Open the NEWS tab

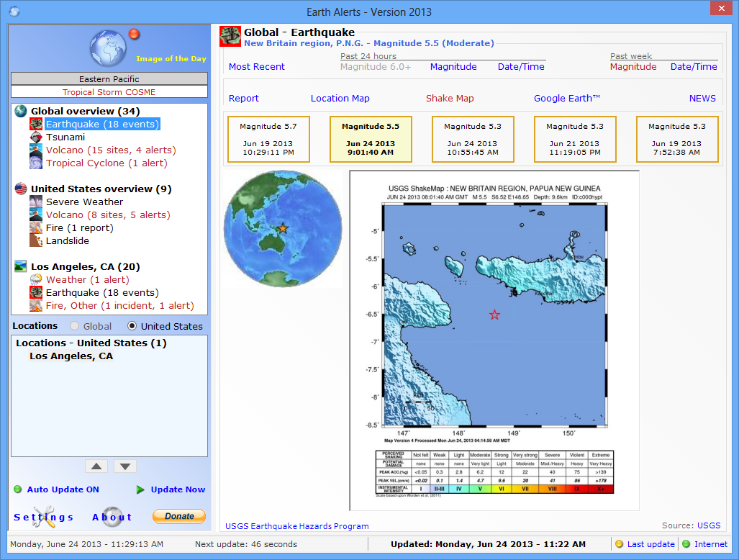pos(702,98)
